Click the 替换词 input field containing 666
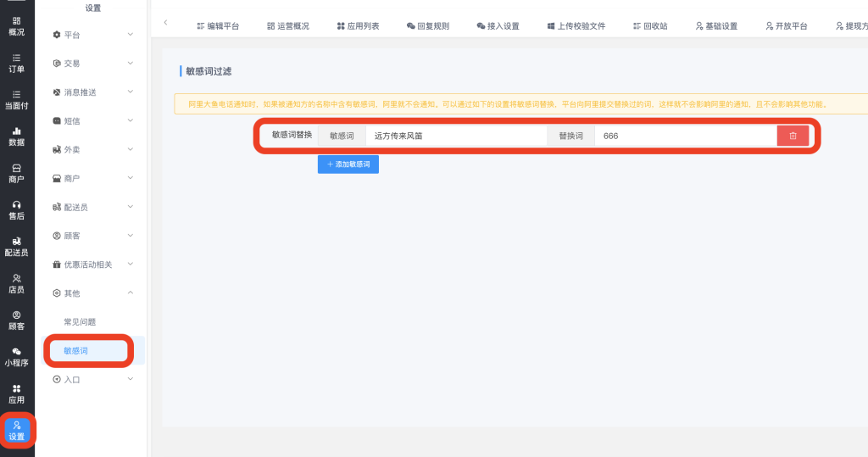This screenshot has height=457, width=868. point(684,136)
